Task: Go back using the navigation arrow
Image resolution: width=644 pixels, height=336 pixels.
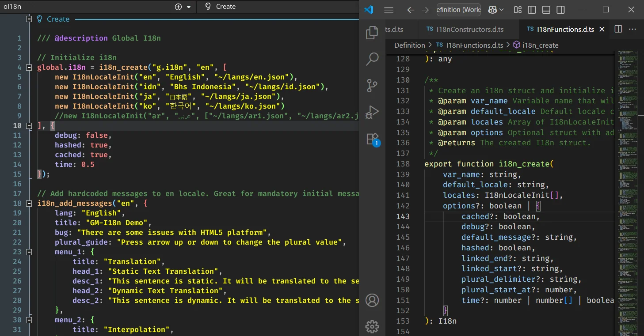Action: [x=411, y=10]
